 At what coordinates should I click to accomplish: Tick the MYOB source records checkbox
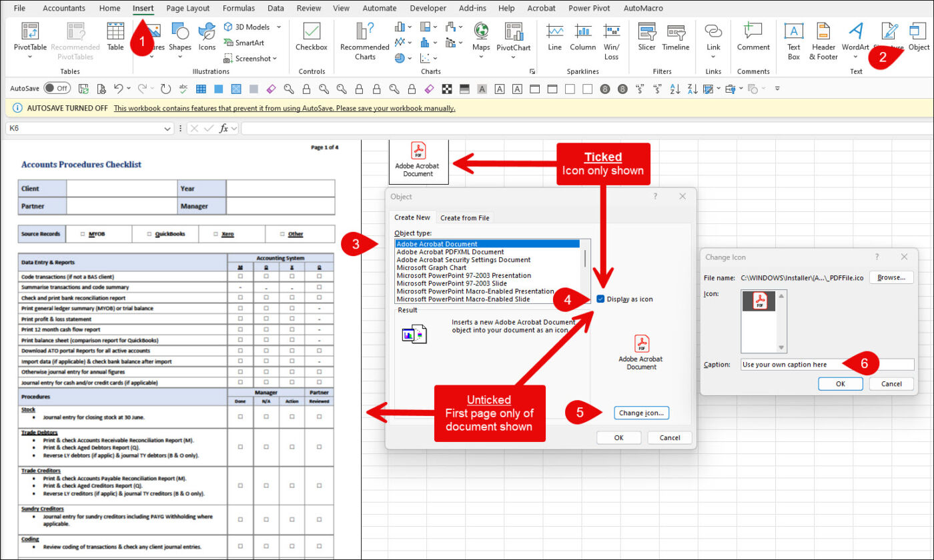pos(83,234)
